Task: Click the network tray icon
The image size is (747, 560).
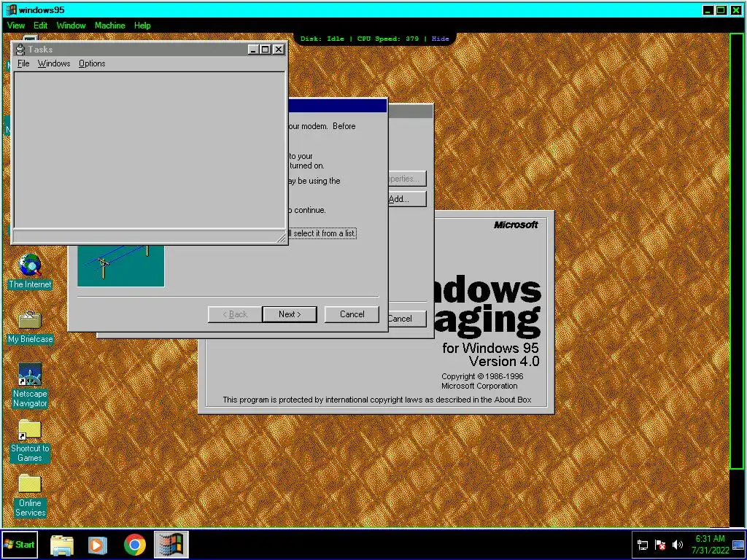Action: coord(643,545)
